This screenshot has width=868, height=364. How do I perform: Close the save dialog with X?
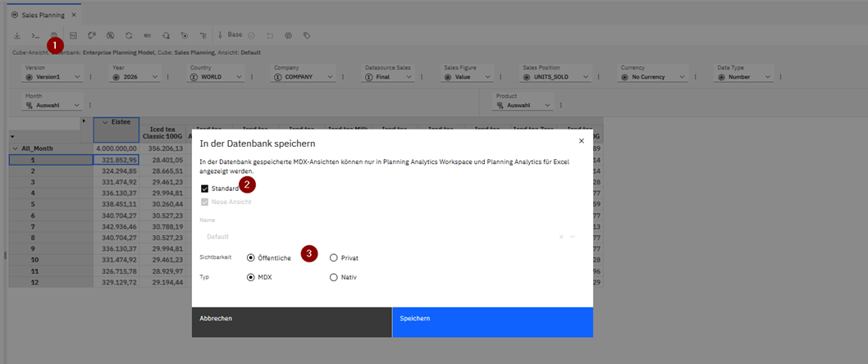582,141
